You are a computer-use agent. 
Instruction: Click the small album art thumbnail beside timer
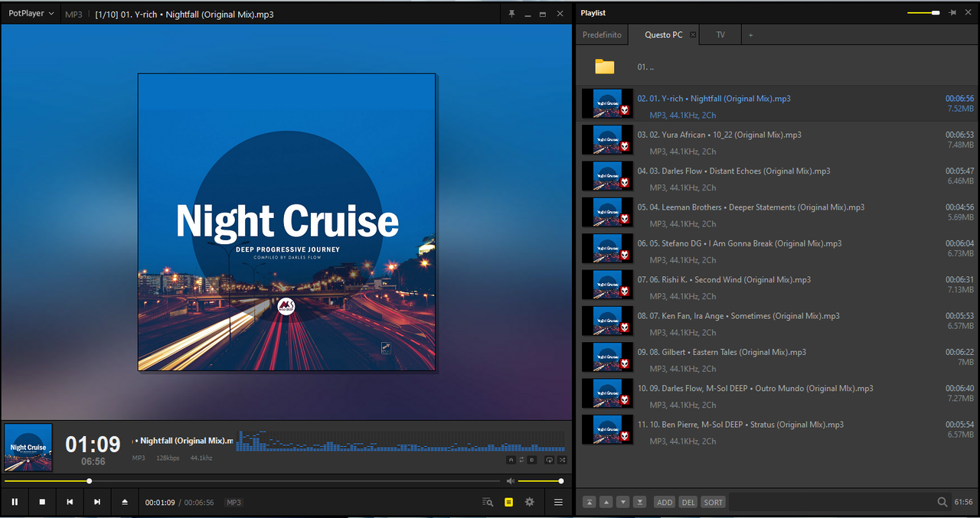pos(28,448)
